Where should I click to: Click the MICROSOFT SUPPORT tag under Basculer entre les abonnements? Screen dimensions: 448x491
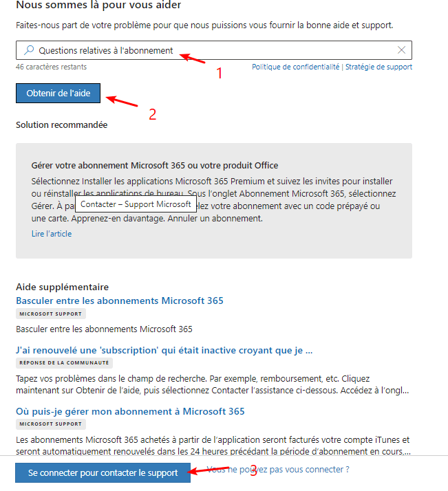tap(51, 314)
